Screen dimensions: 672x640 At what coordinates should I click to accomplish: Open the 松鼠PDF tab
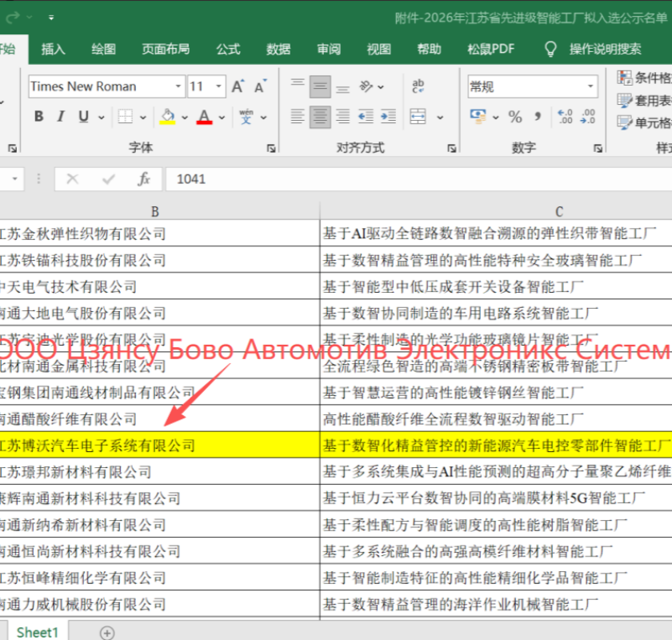(x=490, y=50)
